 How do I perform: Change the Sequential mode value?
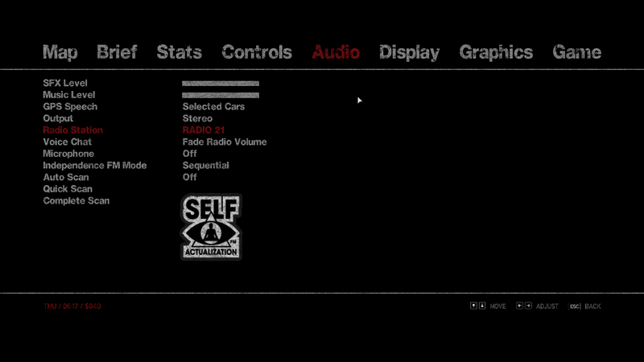206,166
